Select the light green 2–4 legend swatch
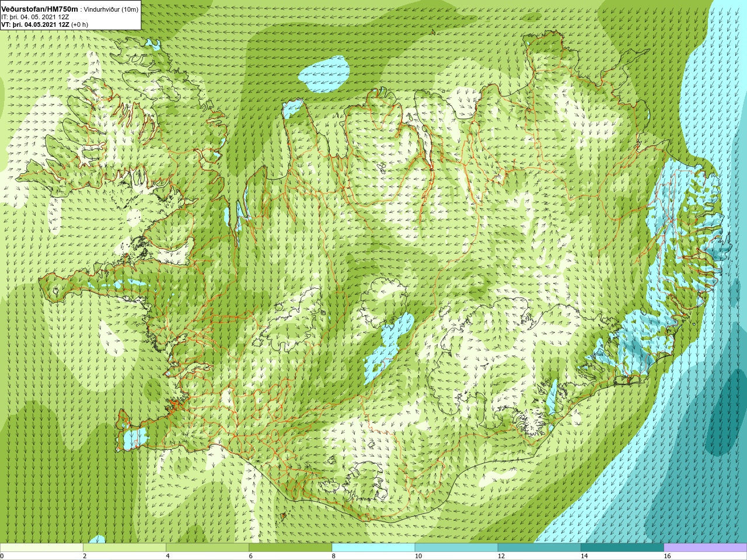Viewport: 747px width, 560px height. coord(124,547)
